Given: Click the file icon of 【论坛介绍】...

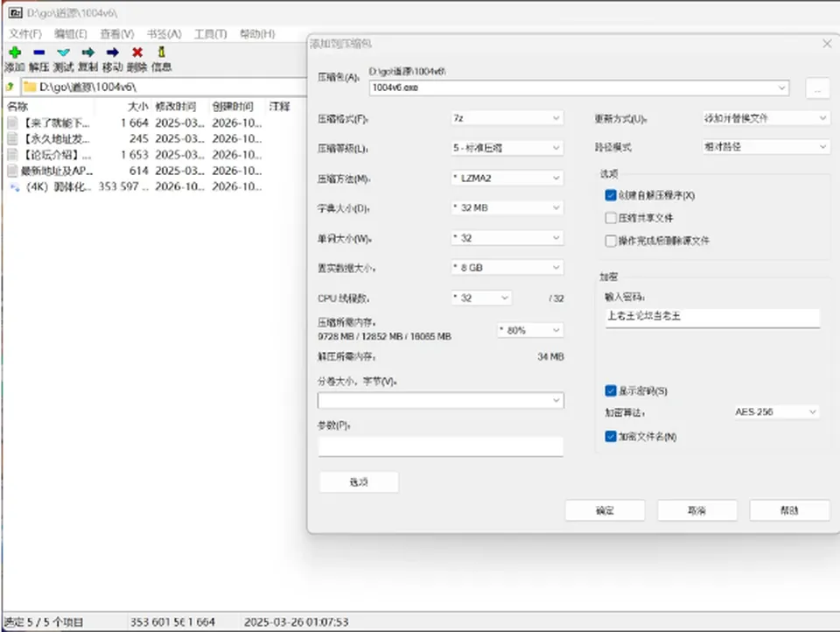Looking at the screenshot, I should (13, 155).
